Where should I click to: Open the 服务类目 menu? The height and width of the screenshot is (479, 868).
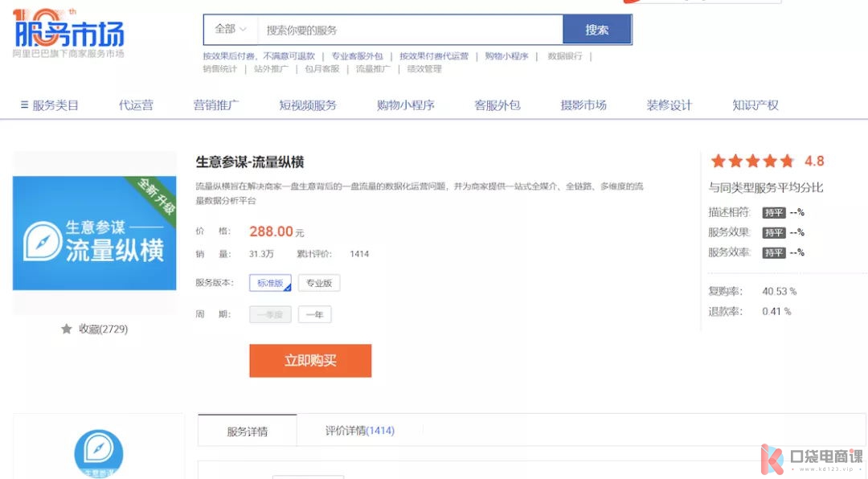point(55,105)
